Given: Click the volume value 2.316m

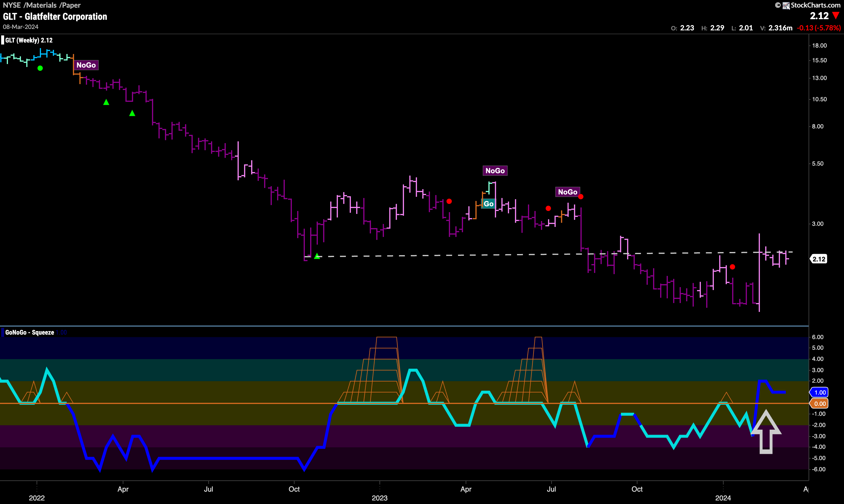Looking at the screenshot, I should (780, 28).
